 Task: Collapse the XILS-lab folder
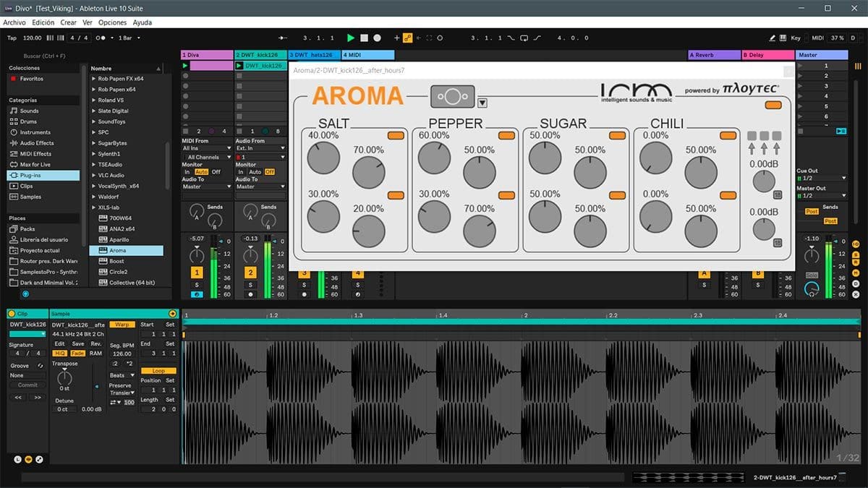[94, 207]
